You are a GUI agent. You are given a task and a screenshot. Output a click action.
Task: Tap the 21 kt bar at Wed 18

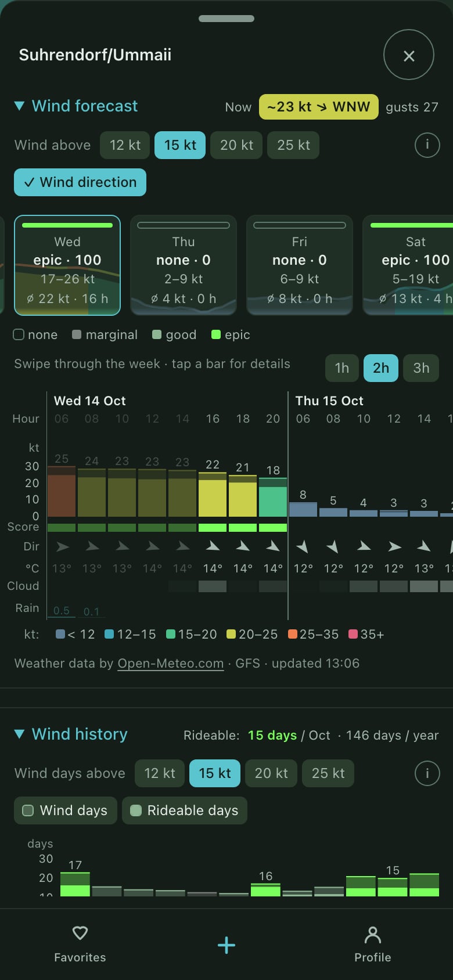243,496
